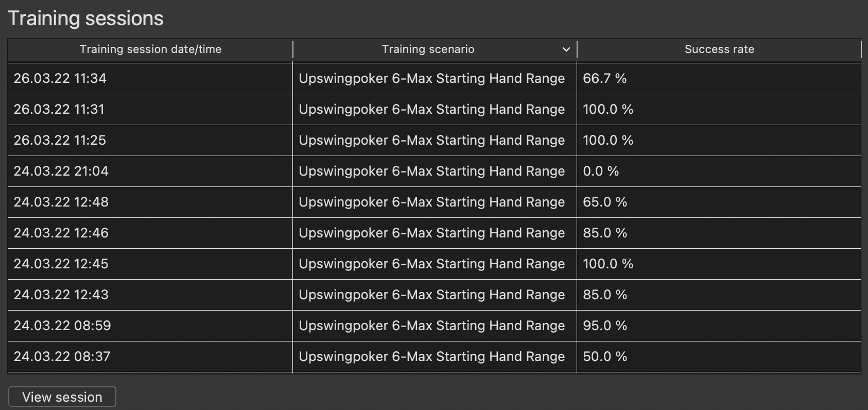868x410 pixels.
Task: Select the 24.03.22 08:37 session row
Action: point(435,356)
